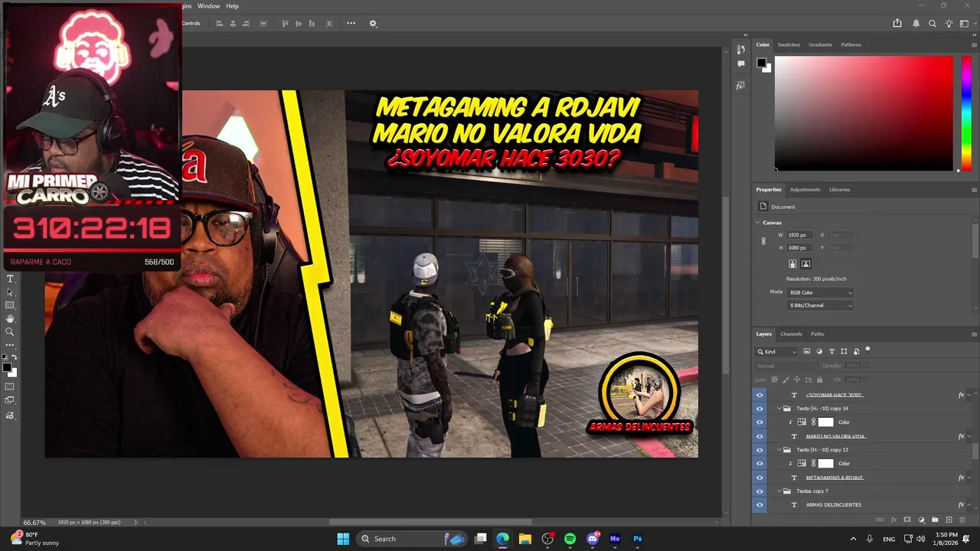Image resolution: width=980 pixels, height=551 pixels.
Task: Pick a color in the Color panel field
Action: tap(864, 113)
